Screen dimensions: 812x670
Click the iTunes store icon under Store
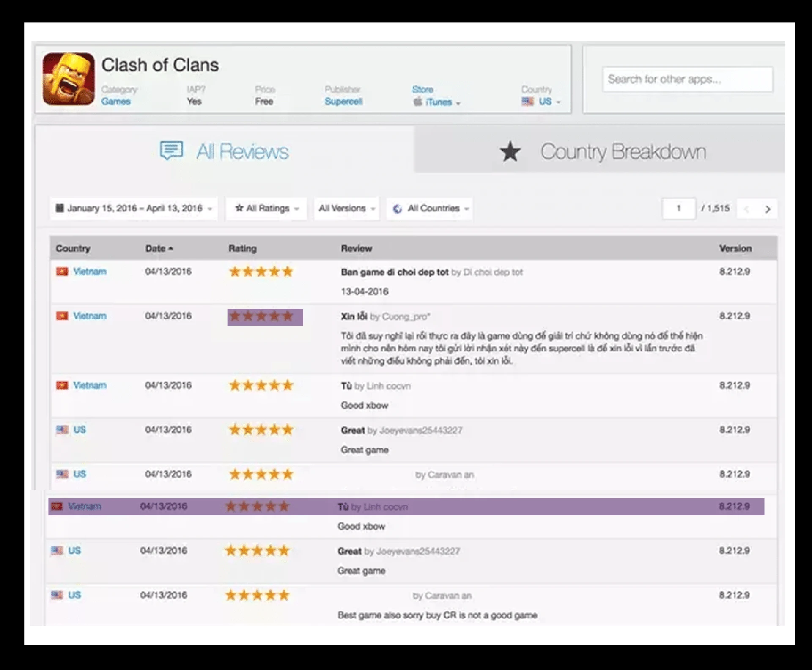point(418,102)
